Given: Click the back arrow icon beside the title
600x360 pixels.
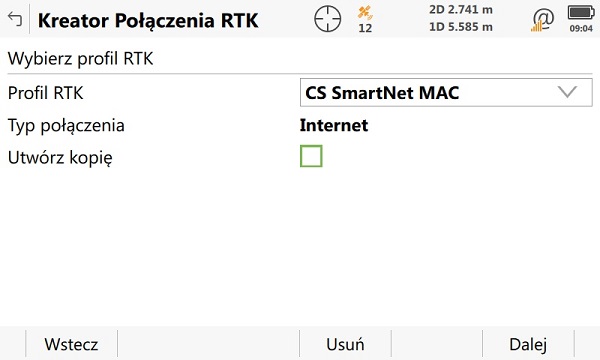Looking at the screenshot, I should [15, 19].
